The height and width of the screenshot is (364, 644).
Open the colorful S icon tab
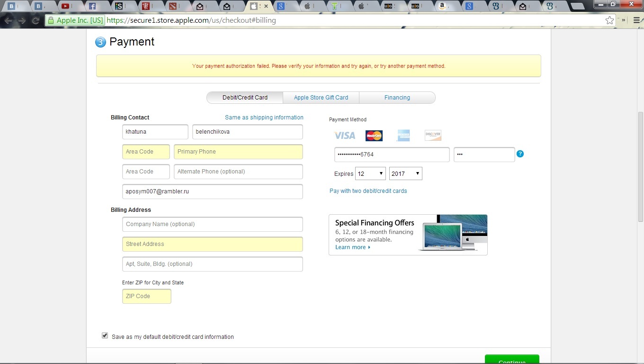coord(120,6)
